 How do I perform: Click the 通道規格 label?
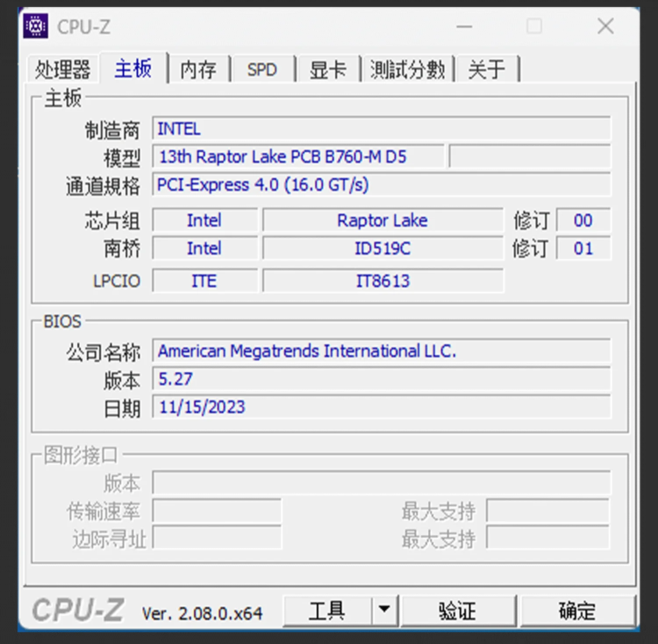pos(103,186)
